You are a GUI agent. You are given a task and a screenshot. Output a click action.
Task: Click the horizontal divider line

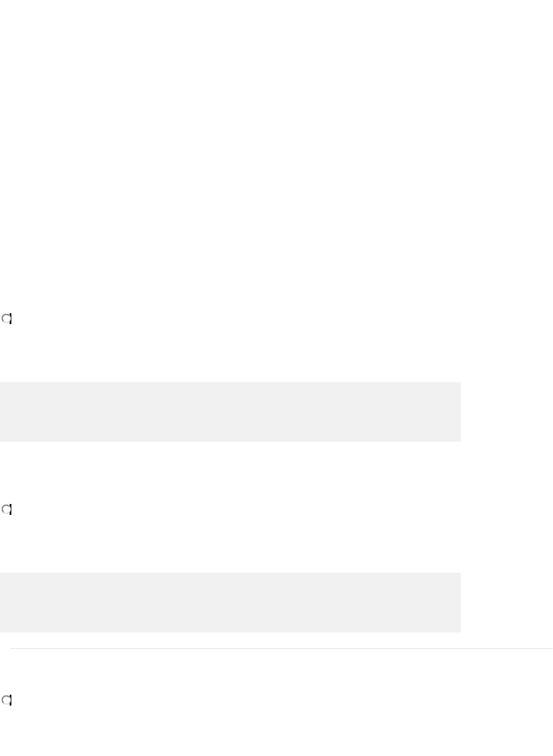click(x=281, y=648)
